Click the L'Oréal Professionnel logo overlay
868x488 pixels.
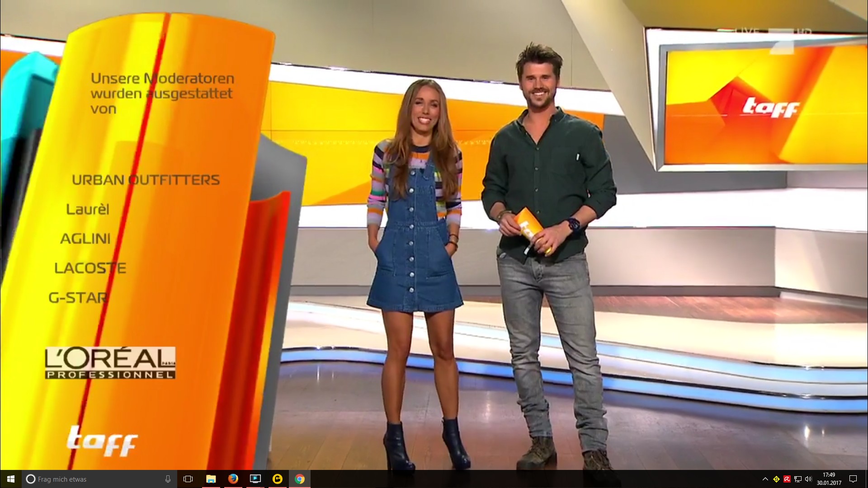click(110, 363)
